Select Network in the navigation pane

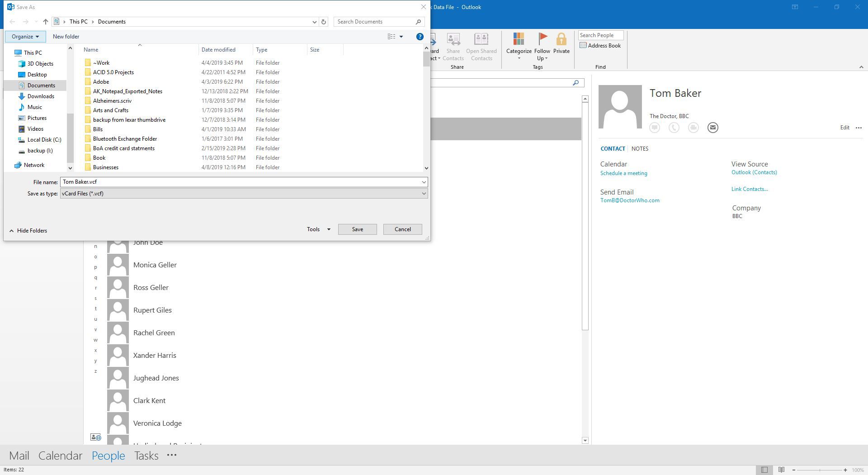tap(34, 165)
